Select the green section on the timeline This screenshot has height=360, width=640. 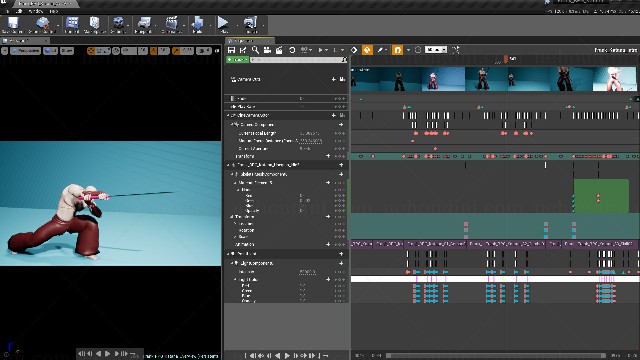[601, 196]
